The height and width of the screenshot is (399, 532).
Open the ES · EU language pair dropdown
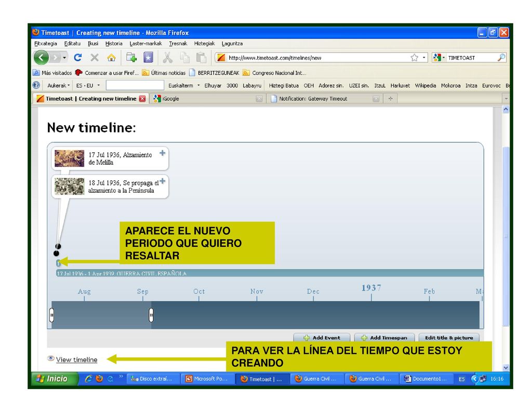88,86
